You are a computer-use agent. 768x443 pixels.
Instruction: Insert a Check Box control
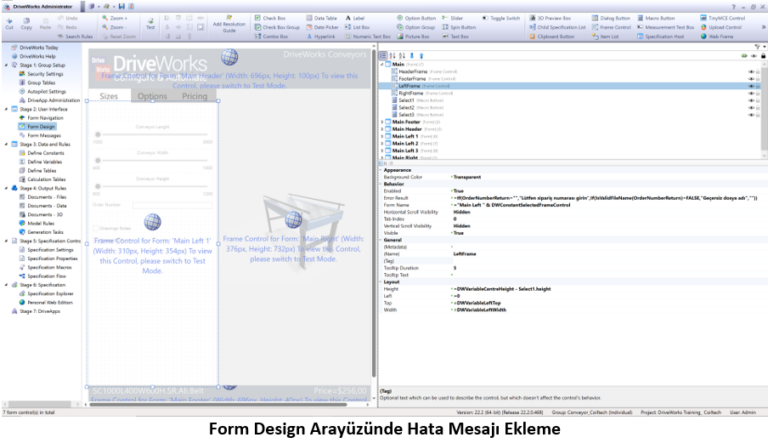[273, 18]
